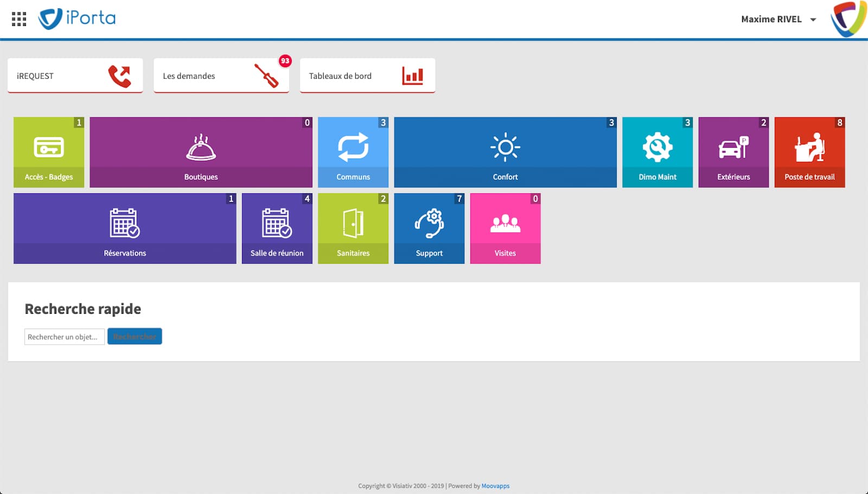Follow the Moovapps link in footer

(495, 486)
